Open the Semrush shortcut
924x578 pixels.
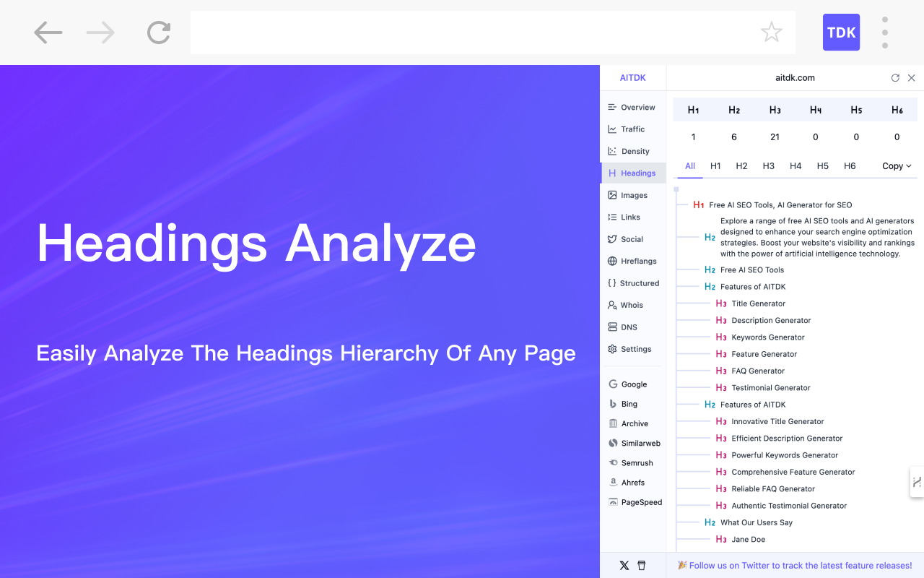coord(632,463)
